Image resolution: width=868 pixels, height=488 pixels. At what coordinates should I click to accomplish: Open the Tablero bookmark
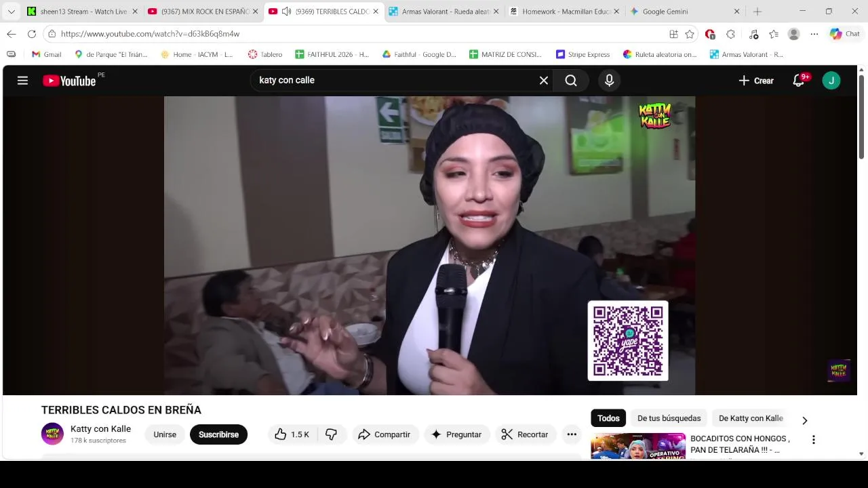[x=265, y=54]
